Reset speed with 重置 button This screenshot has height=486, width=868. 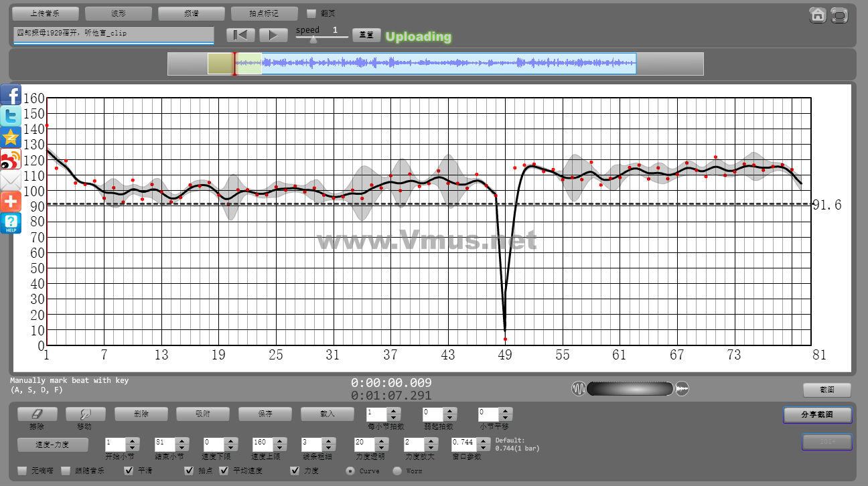(x=366, y=35)
